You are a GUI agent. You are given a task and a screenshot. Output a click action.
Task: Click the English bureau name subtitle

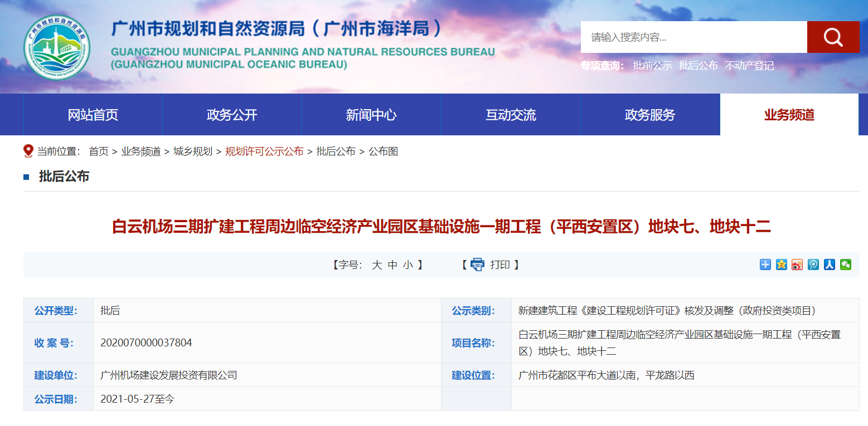coord(303,58)
